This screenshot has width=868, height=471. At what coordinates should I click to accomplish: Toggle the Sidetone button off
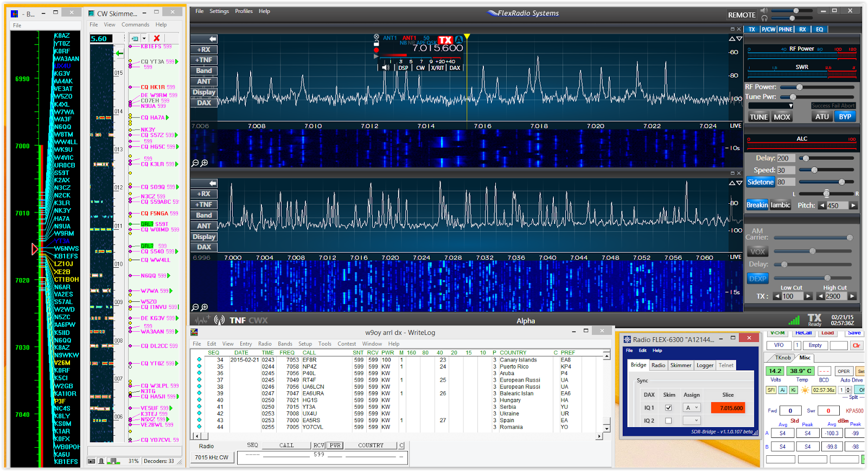[x=760, y=182]
